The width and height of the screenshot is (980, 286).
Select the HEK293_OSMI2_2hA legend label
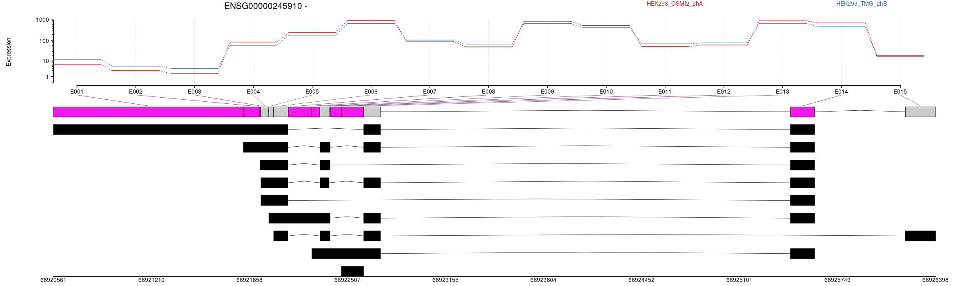pos(675,4)
